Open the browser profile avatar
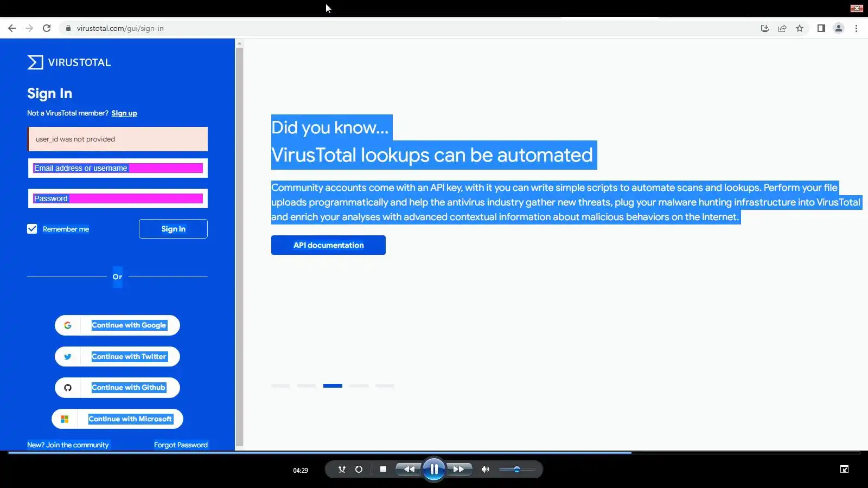 point(839,28)
